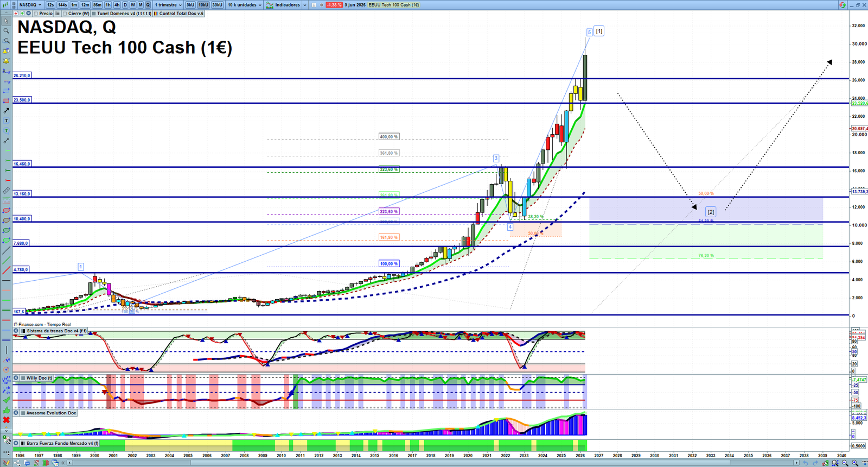This screenshot has height=467, width=868.
Task: Click the zoom in magnifier at bottom right
Action: pyautogui.click(x=855, y=463)
